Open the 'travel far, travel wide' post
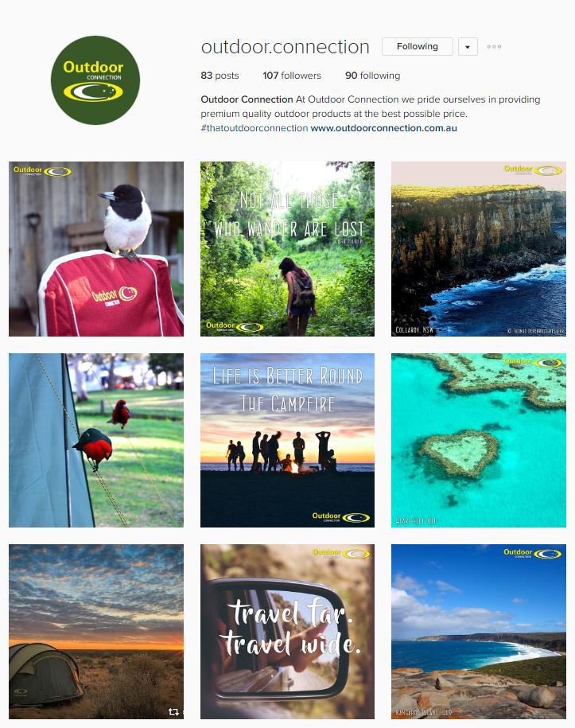The width and height of the screenshot is (575, 728). (287, 632)
